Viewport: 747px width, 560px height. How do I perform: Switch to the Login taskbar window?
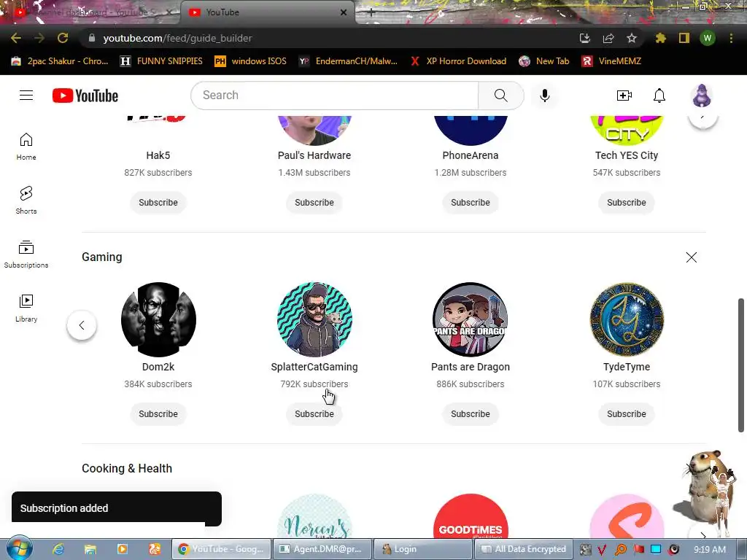(423, 549)
